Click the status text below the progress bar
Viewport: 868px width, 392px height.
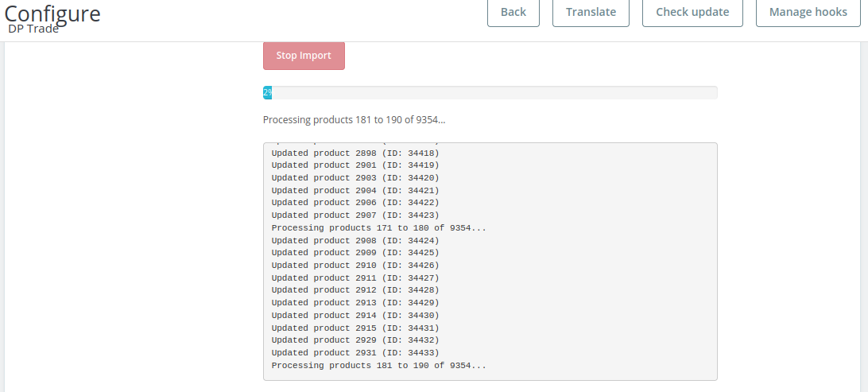[x=354, y=120]
